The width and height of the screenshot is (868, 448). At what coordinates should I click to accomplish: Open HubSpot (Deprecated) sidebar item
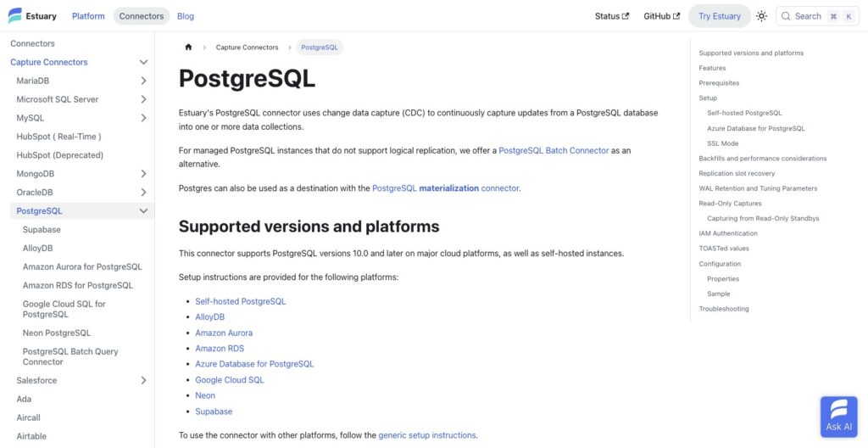tap(60, 155)
